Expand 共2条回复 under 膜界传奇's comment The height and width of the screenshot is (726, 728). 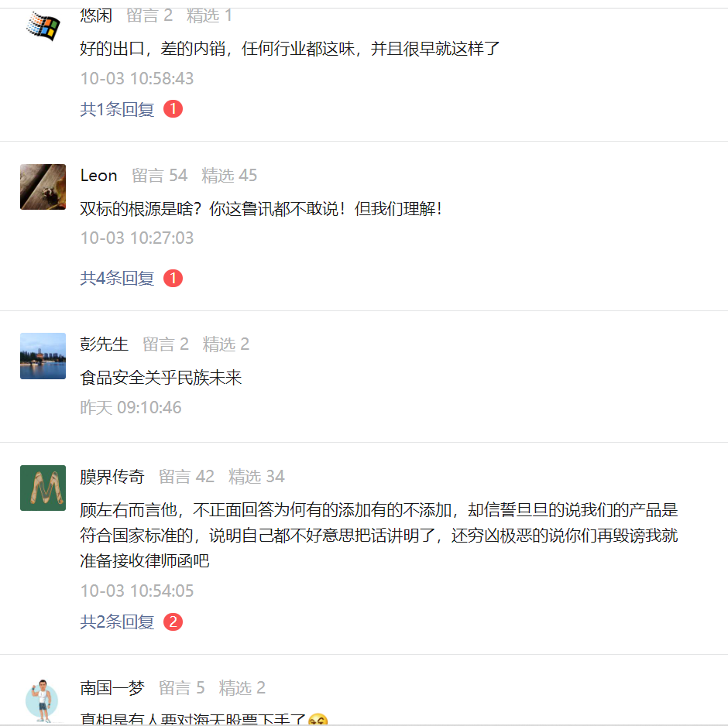tap(117, 622)
